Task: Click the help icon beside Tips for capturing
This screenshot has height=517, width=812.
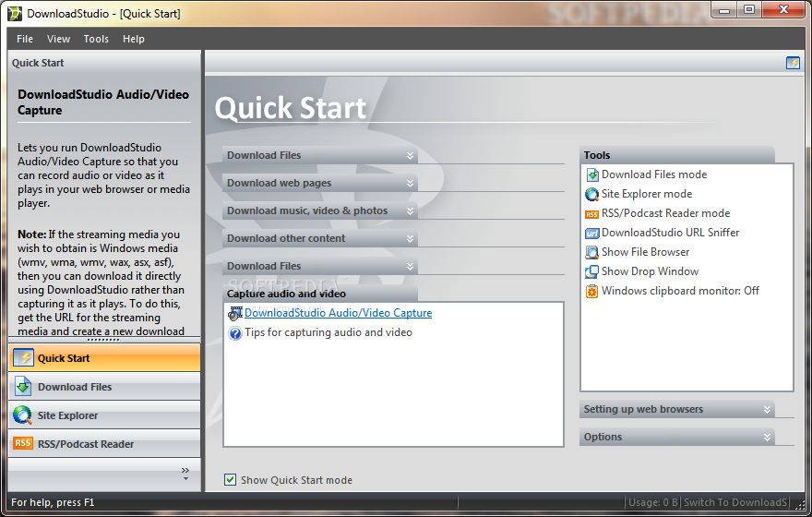Action: click(235, 333)
